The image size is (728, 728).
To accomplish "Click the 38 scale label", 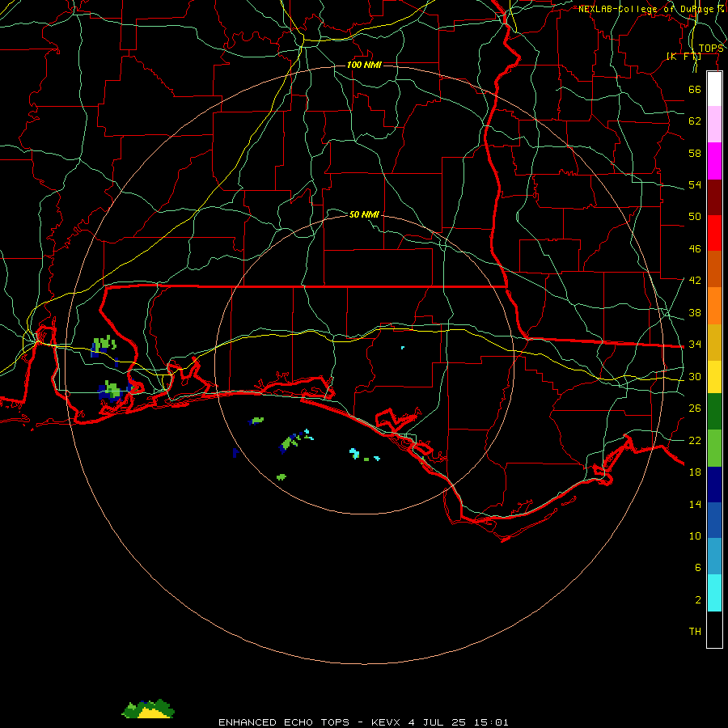I will pos(695,313).
